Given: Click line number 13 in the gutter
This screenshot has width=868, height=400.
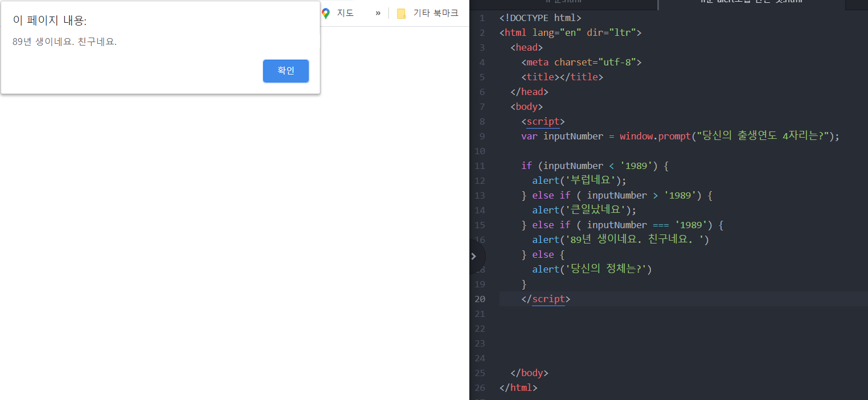Looking at the screenshot, I should point(480,195).
